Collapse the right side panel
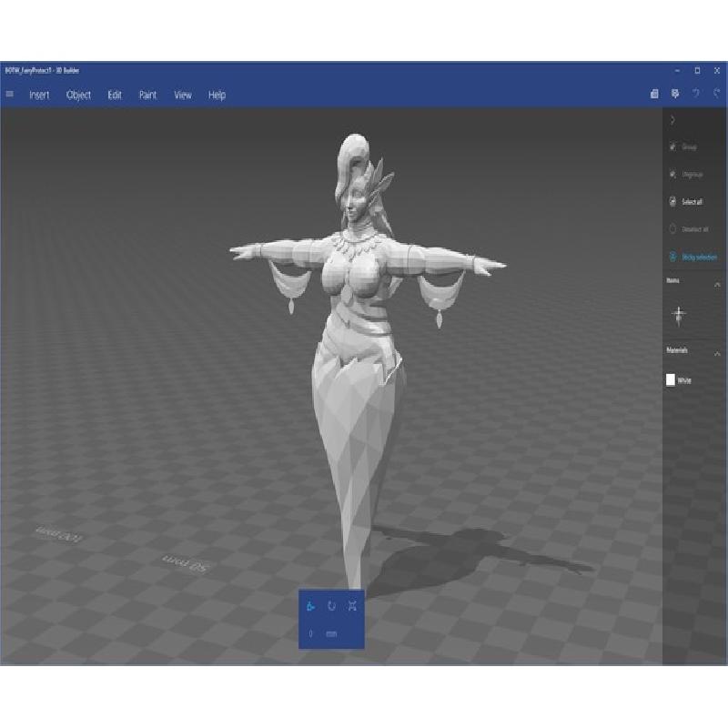728x728 pixels. point(672,120)
